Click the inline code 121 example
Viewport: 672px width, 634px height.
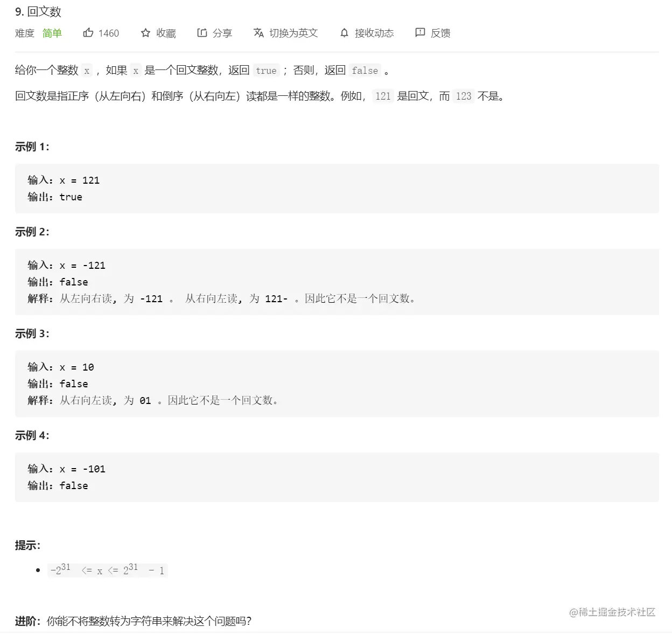tap(383, 96)
